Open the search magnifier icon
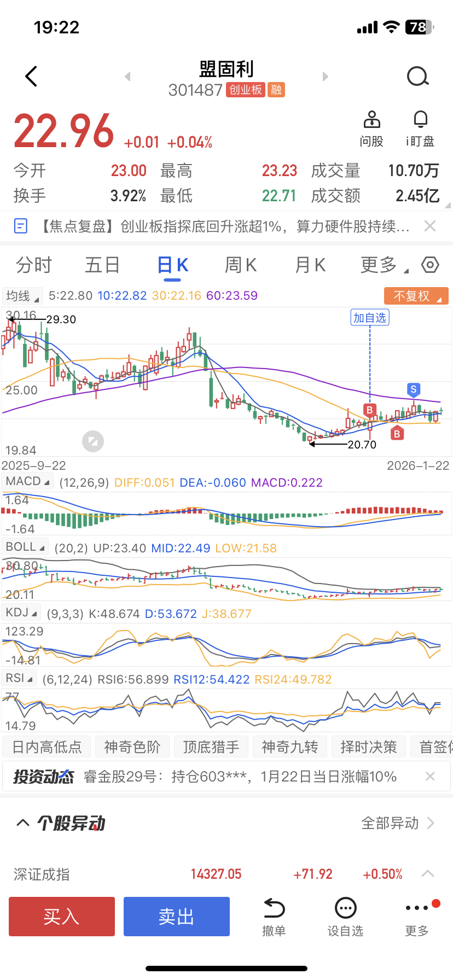The height and width of the screenshot is (980, 453). pos(418,77)
